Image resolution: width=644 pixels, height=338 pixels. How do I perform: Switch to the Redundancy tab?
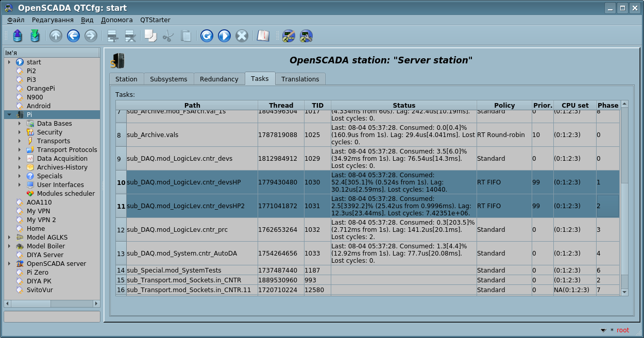pos(219,79)
